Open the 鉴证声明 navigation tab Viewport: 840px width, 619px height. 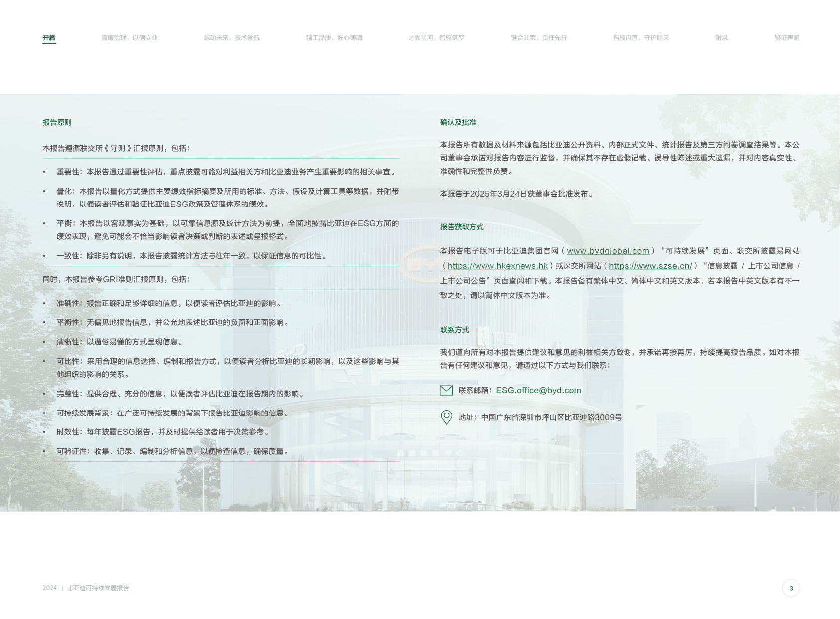pos(787,38)
